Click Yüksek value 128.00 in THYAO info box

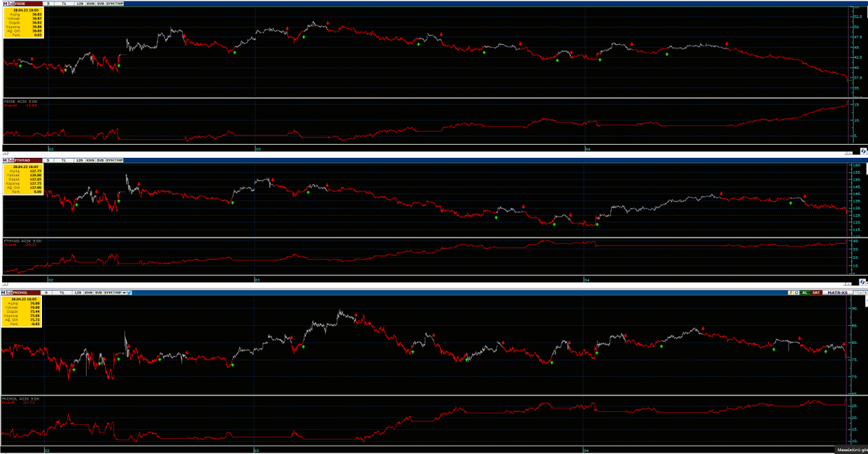[36, 175]
